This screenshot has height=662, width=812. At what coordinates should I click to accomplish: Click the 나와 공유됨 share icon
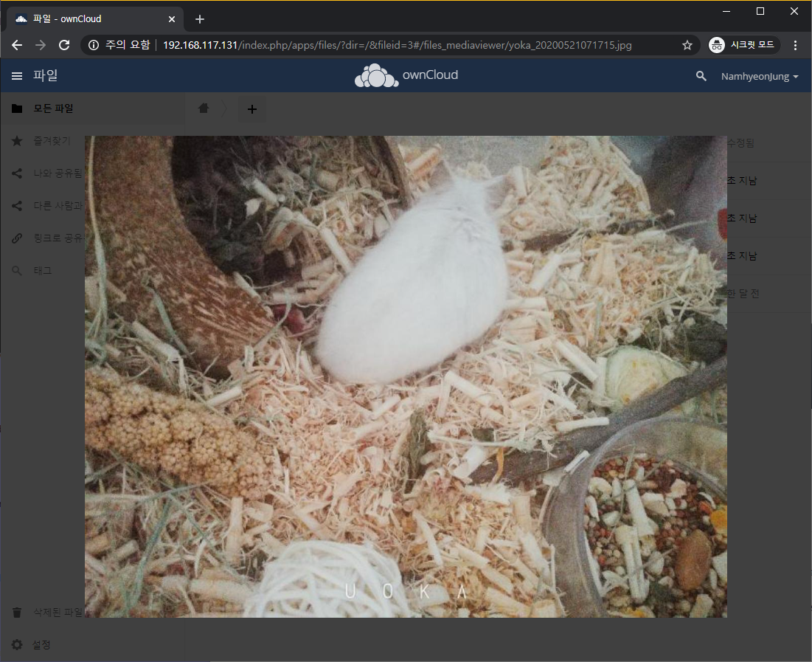coord(16,173)
